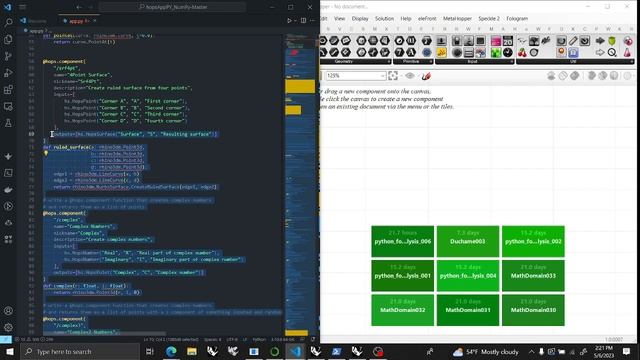Open the Grasshopper Help menu
Screen dimensions: 640x360
(x=406, y=18)
